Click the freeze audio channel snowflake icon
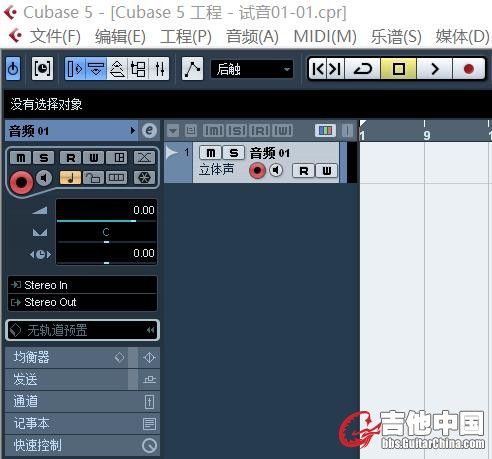 (x=144, y=178)
